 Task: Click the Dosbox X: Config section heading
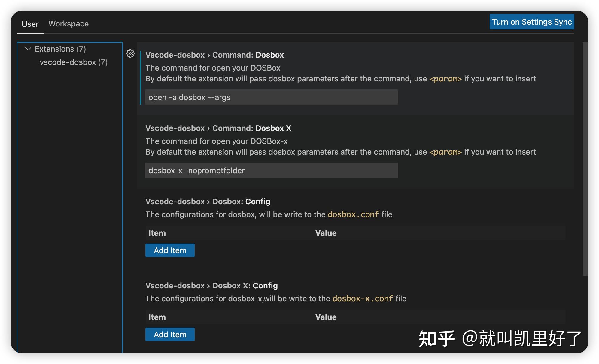point(211,286)
